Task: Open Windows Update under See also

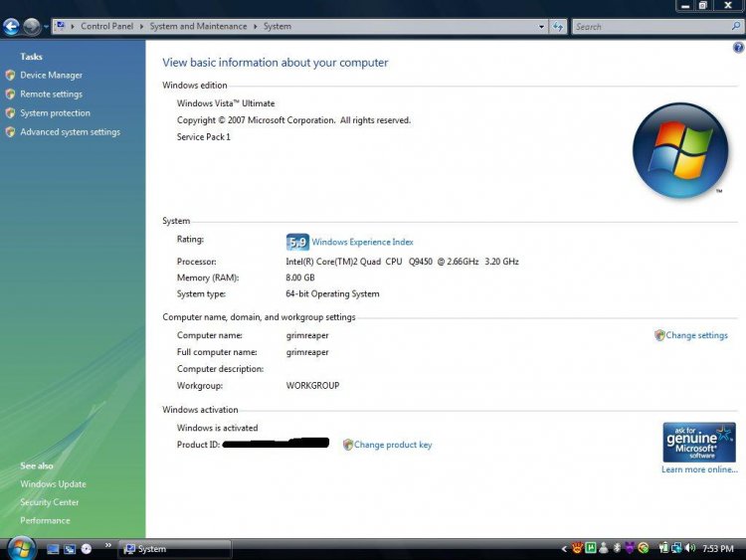Action: pyautogui.click(x=54, y=484)
